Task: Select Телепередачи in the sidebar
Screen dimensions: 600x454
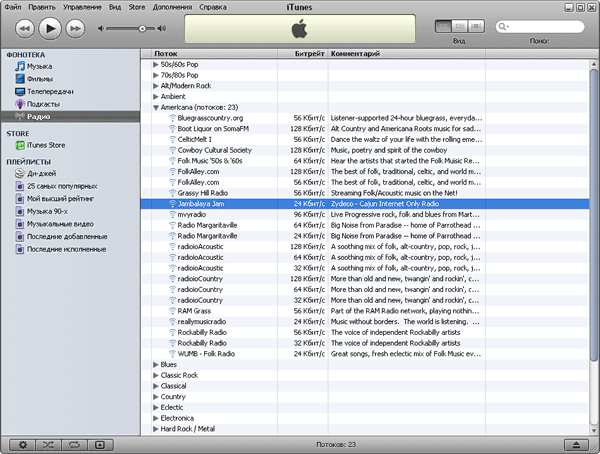Action: [70, 91]
